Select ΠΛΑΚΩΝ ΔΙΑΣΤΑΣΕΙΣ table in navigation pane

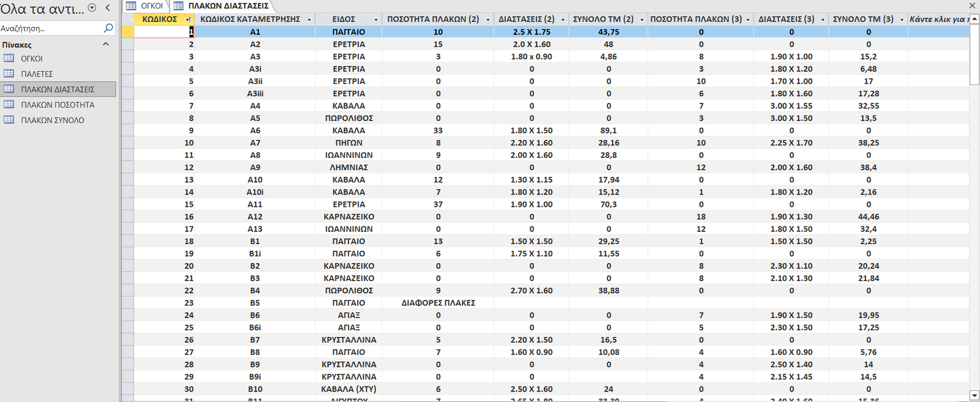58,89
